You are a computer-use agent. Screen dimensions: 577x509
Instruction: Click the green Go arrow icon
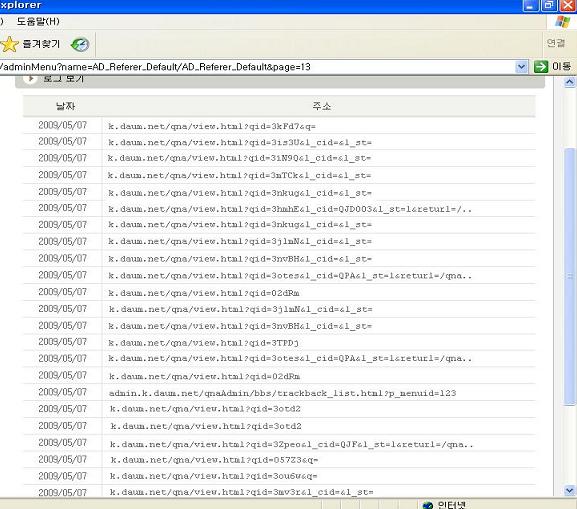pyautogui.click(x=541, y=67)
